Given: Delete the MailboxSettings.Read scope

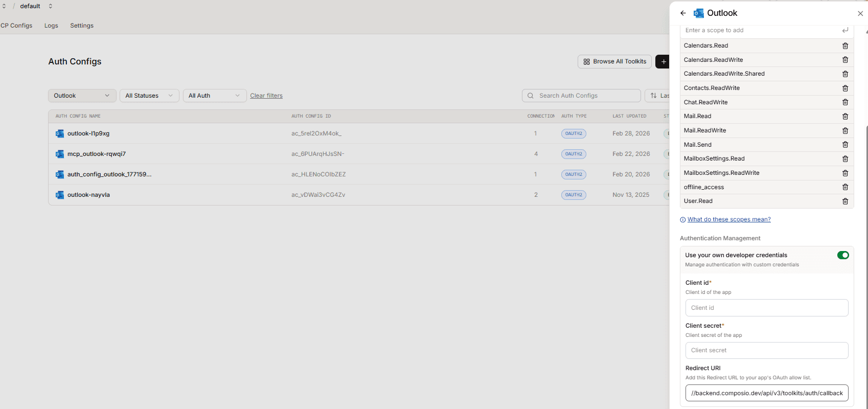Looking at the screenshot, I should click(x=845, y=159).
